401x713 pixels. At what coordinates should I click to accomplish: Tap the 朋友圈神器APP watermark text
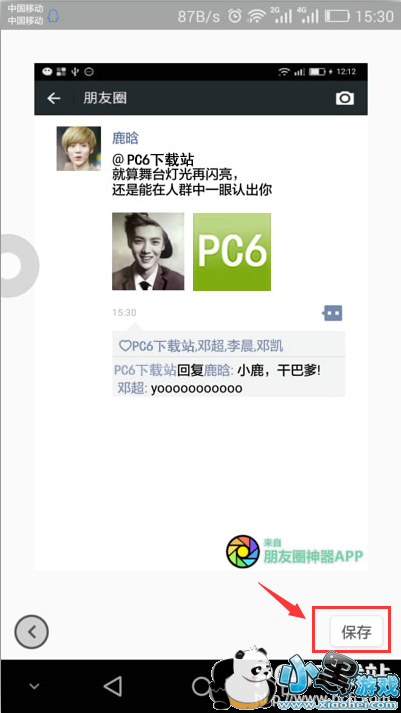(x=313, y=555)
